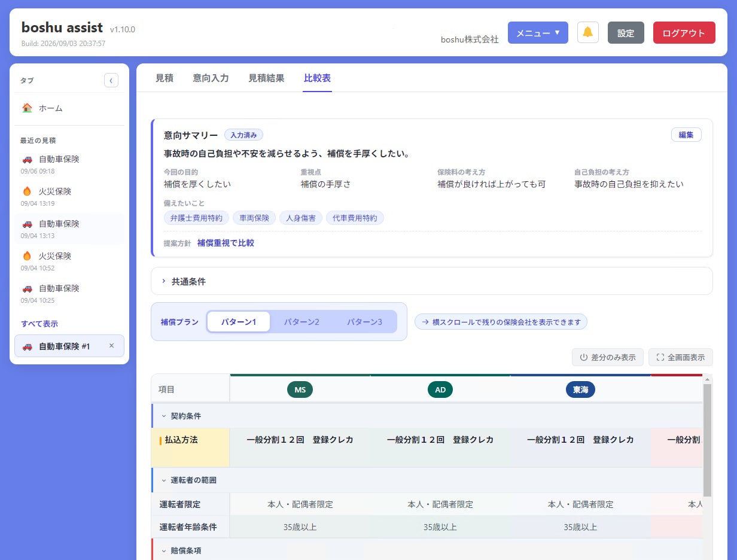Image resolution: width=737 pixels, height=560 pixels.
Task: Click the 補償重視で比較 proposal policy link
Action: pyautogui.click(x=226, y=243)
